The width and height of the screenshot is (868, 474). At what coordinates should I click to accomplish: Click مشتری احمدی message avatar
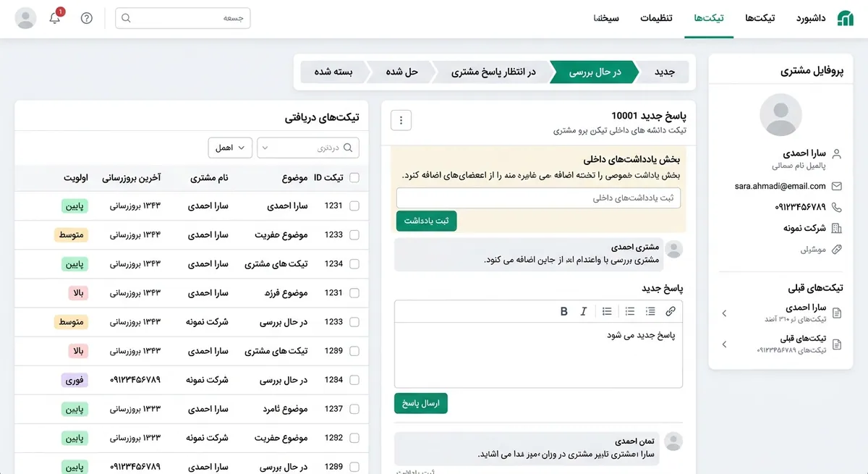(x=674, y=250)
